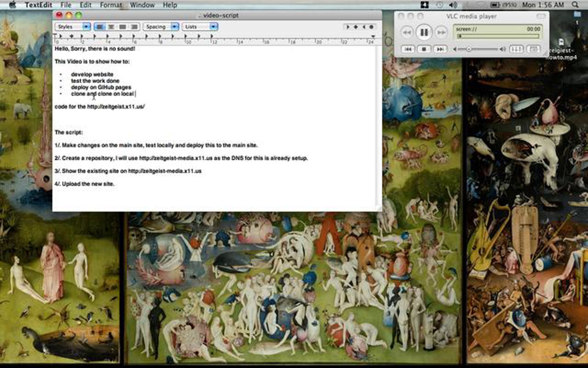Open the Help menu
The height and width of the screenshot is (368, 588).
(x=170, y=5)
